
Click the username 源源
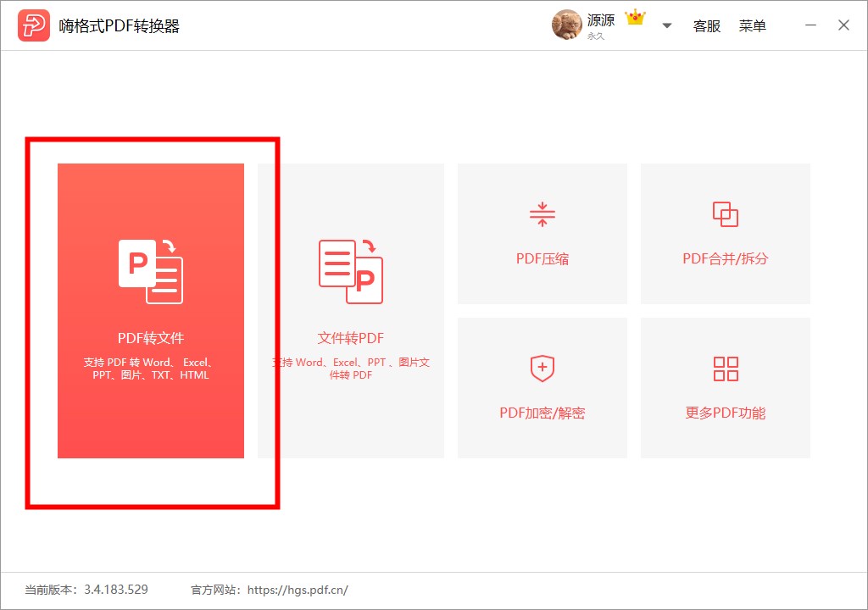pos(601,20)
